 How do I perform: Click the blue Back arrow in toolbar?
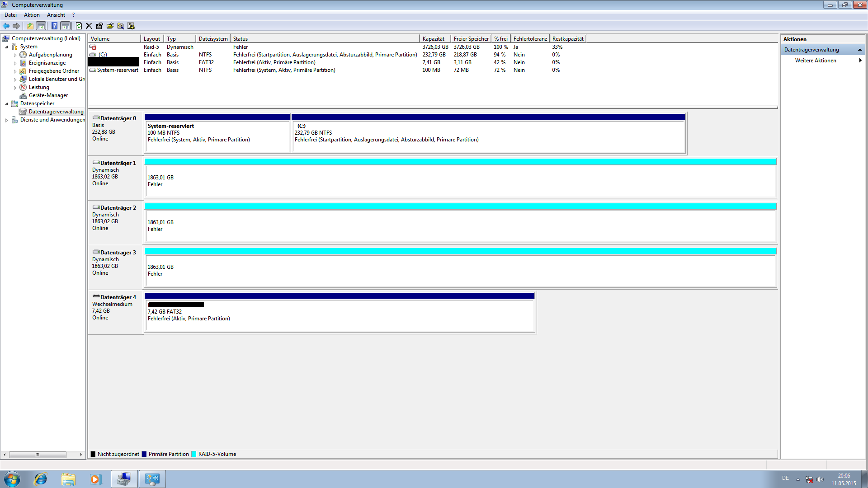[x=6, y=26]
